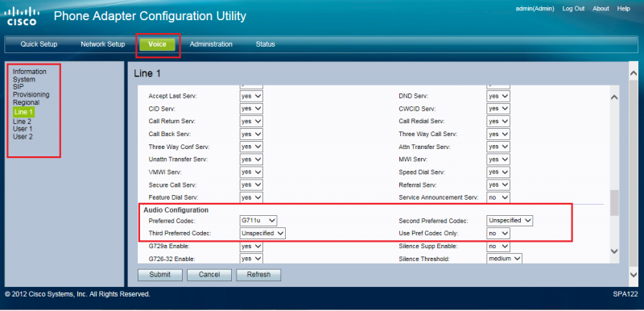Image resolution: width=644 pixels, height=311 pixels.
Task: Open the Quick Setup tab
Action: coord(39,44)
